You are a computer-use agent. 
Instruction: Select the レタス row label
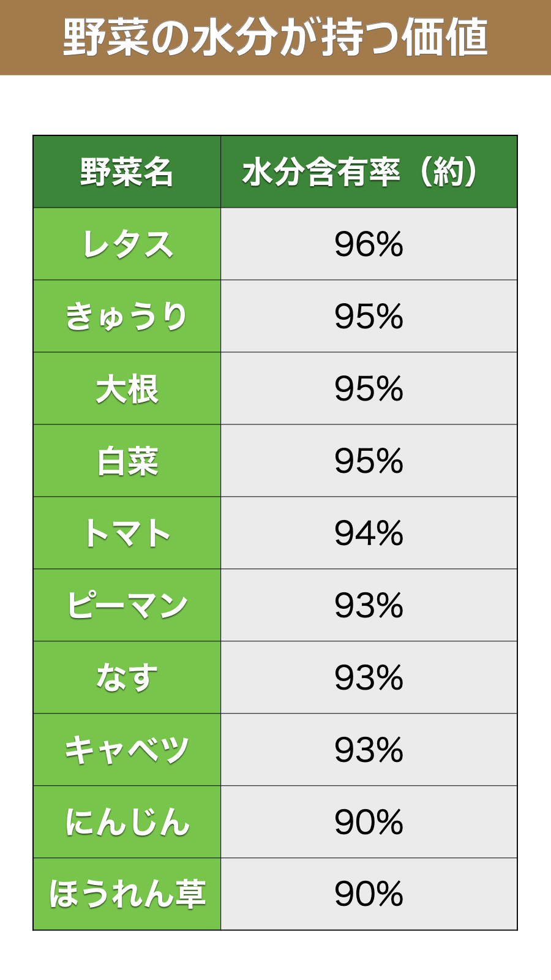pos(127,244)
